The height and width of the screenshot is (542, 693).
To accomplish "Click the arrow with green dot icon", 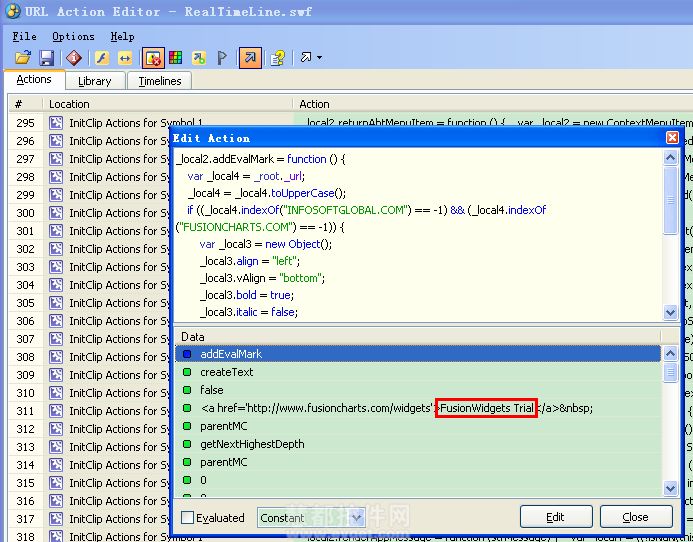I will 199,58.
